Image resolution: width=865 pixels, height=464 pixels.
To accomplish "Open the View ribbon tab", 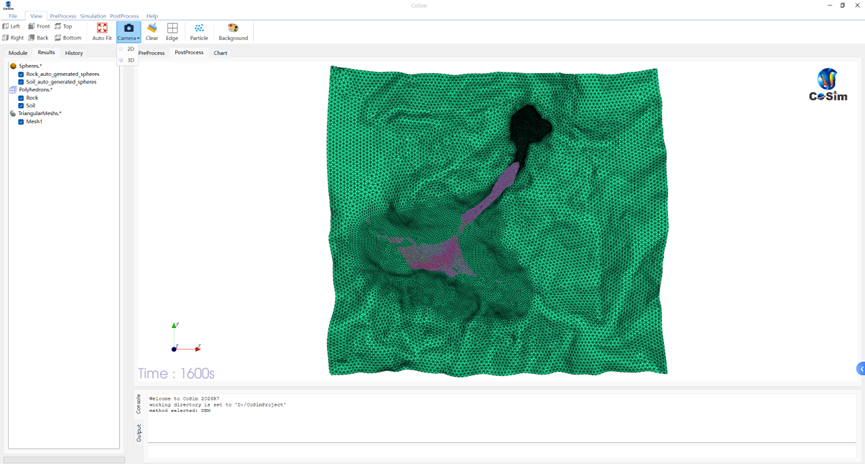I will 36,16.
